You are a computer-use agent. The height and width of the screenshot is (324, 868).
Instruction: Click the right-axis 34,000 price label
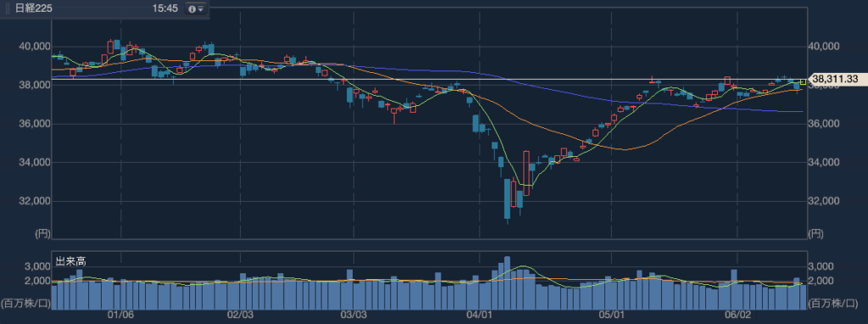point(824,163)
